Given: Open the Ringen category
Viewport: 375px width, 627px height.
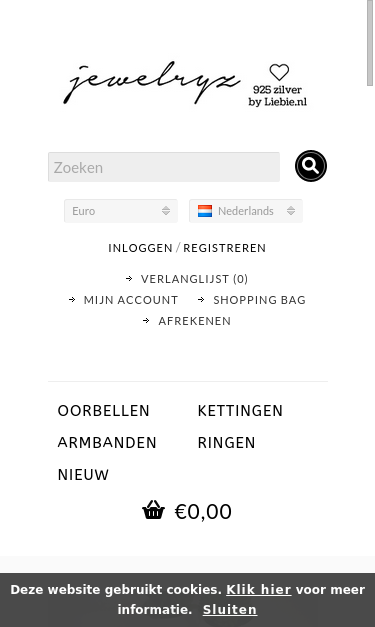Looking at the screenshot, I should [x=226, y=443].
